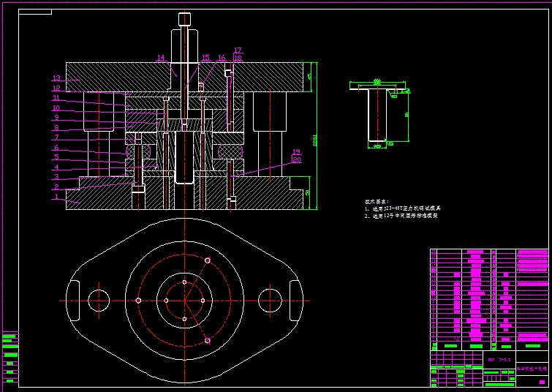Select part callout number 1
Image resolution: width=552 pixels, height=392 pixels.
click(x=56, y=197)
